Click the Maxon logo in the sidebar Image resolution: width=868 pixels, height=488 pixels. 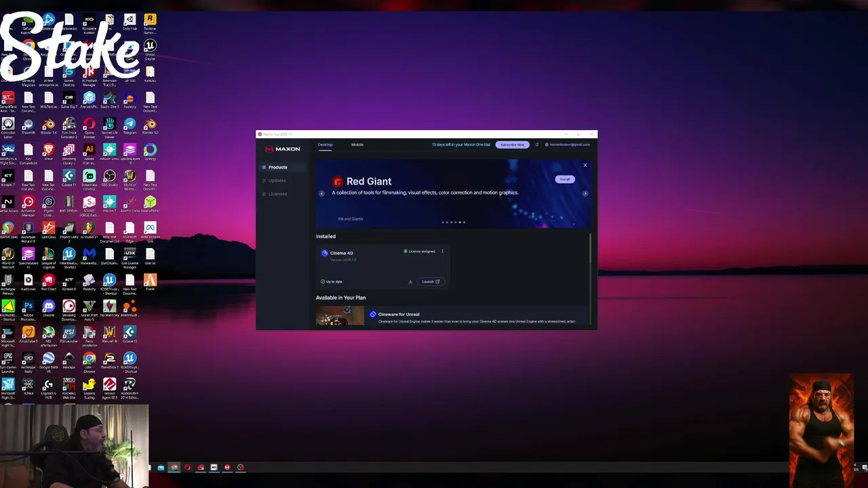(x=283, y=149)
